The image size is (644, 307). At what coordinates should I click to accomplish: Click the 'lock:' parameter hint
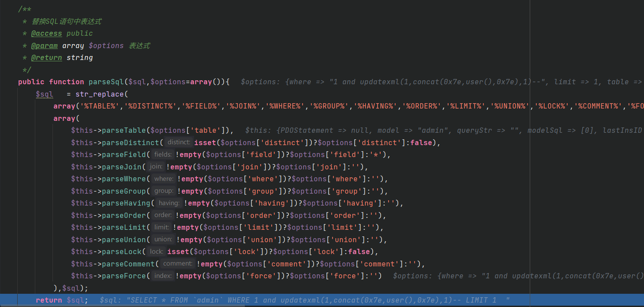pos(156,252)
